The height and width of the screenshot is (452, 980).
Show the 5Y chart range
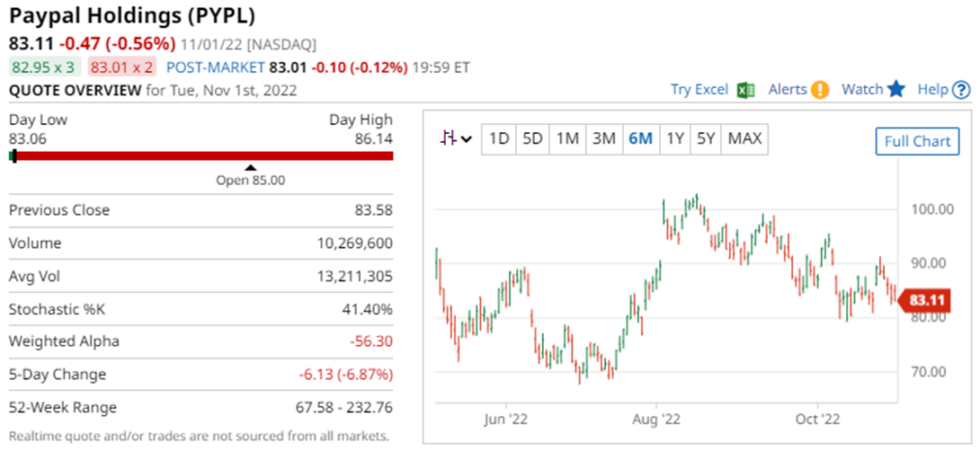(707, 138)
